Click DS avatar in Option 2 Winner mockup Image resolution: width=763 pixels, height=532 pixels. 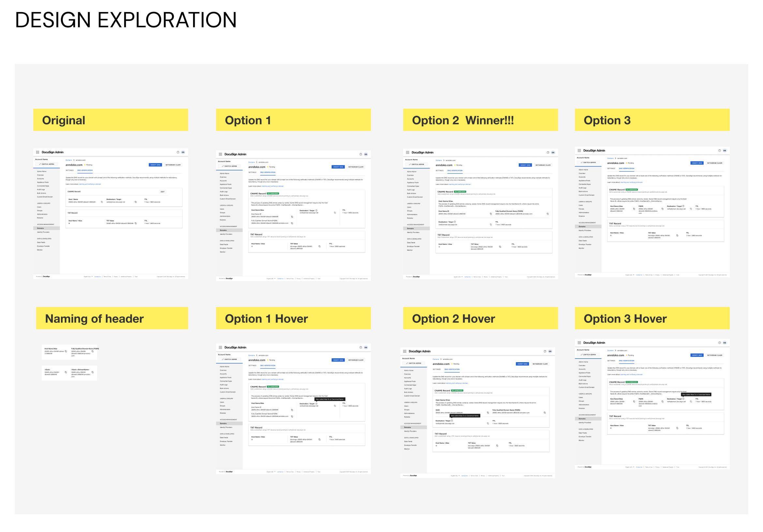[553, 153]
